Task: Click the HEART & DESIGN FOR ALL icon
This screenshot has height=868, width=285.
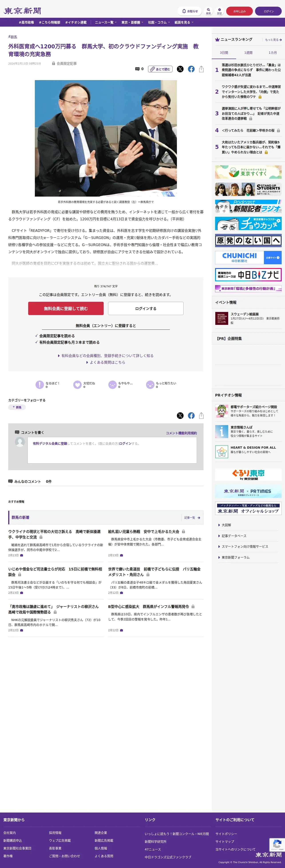Action: pyautogui.click(x=222, y=452)
